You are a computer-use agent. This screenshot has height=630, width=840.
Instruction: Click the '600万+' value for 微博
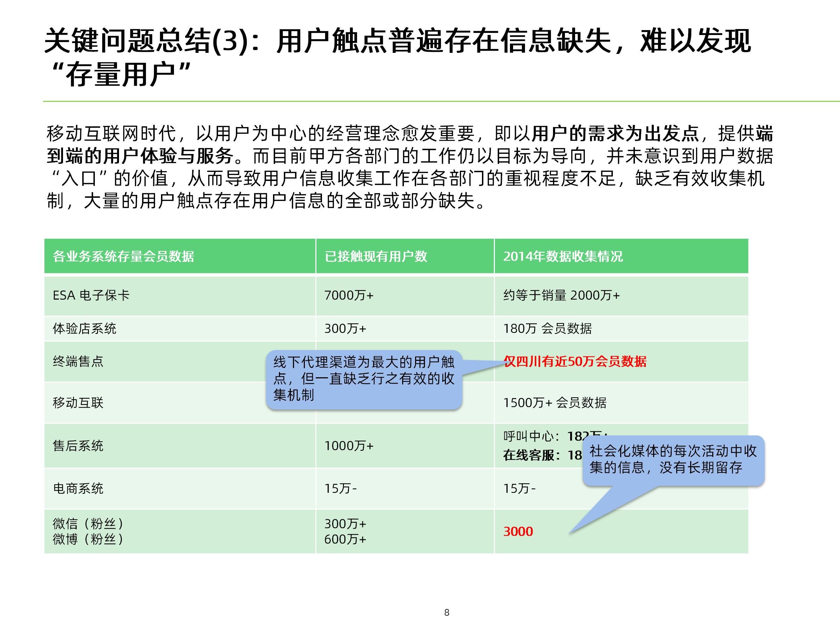click(345, 539)
